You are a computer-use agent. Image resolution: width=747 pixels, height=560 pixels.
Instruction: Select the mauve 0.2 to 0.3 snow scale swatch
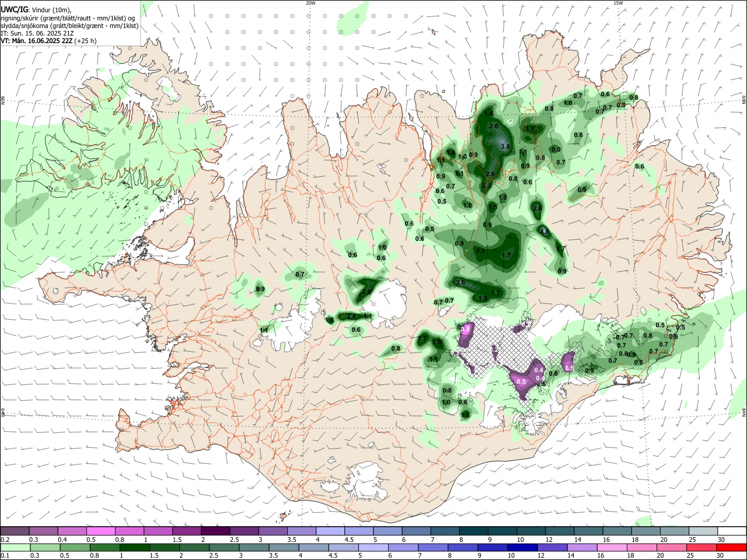pos(15,531)
